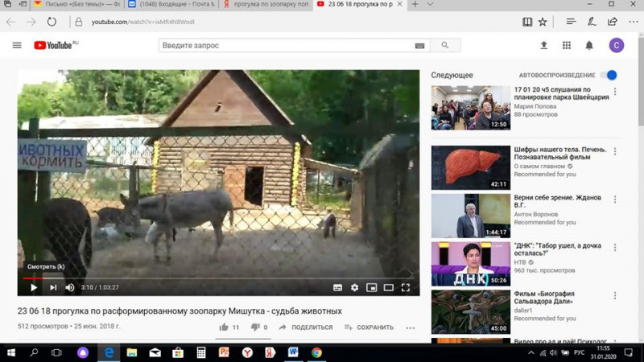The height and width of the screenshot is (362, 644).
Task: Expand the tab list chevron
Action: [430, 4]
